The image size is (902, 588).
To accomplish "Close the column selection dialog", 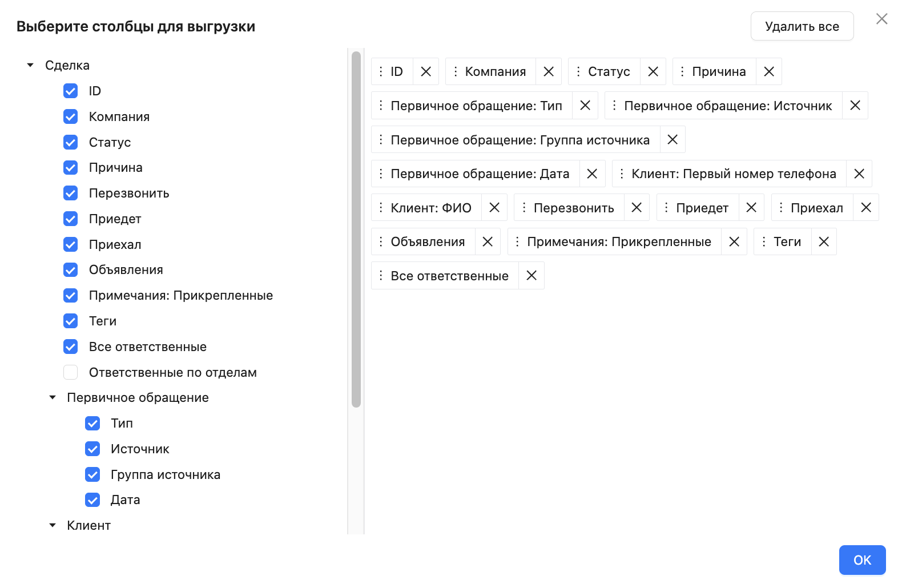I will point(881,19).
